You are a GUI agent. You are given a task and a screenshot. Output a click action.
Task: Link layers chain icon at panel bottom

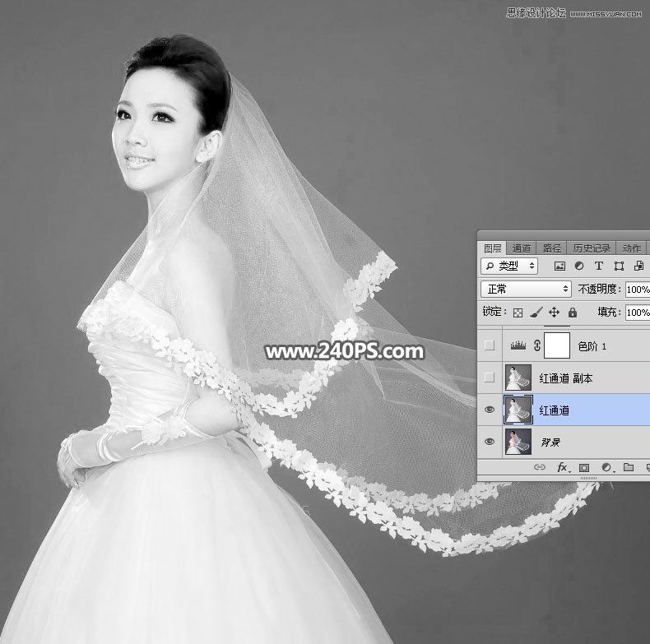click(539, 467)
